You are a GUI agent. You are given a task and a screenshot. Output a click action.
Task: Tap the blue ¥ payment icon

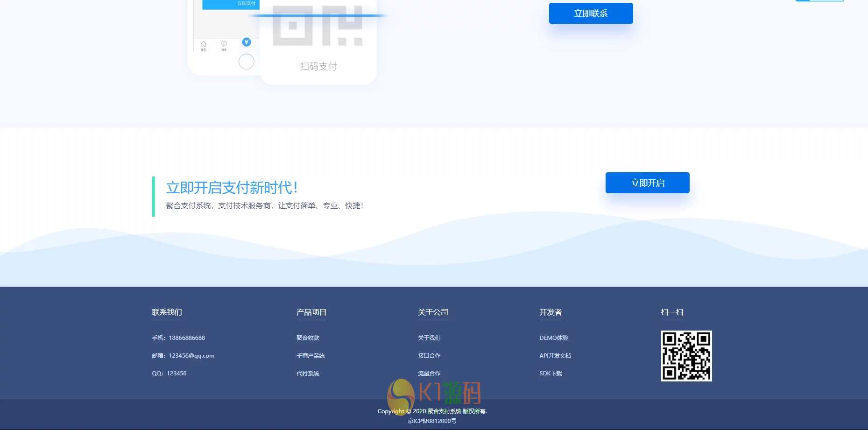[247, 42]
